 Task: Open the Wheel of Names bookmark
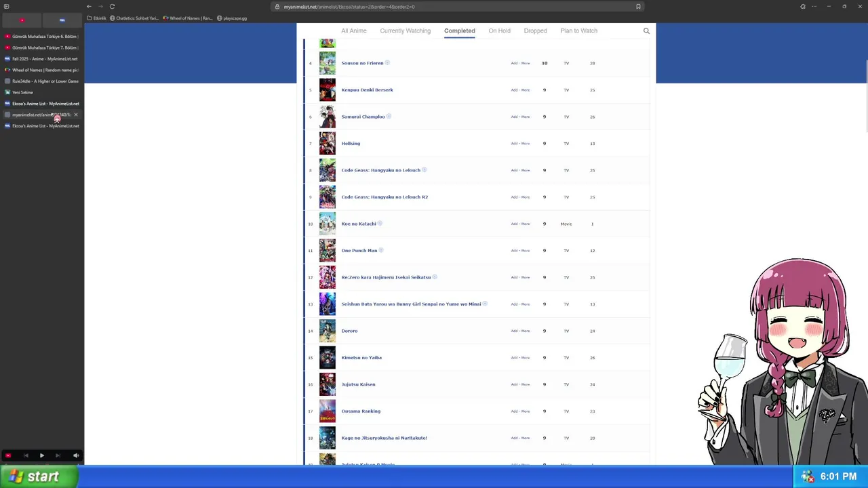point(188,18)
